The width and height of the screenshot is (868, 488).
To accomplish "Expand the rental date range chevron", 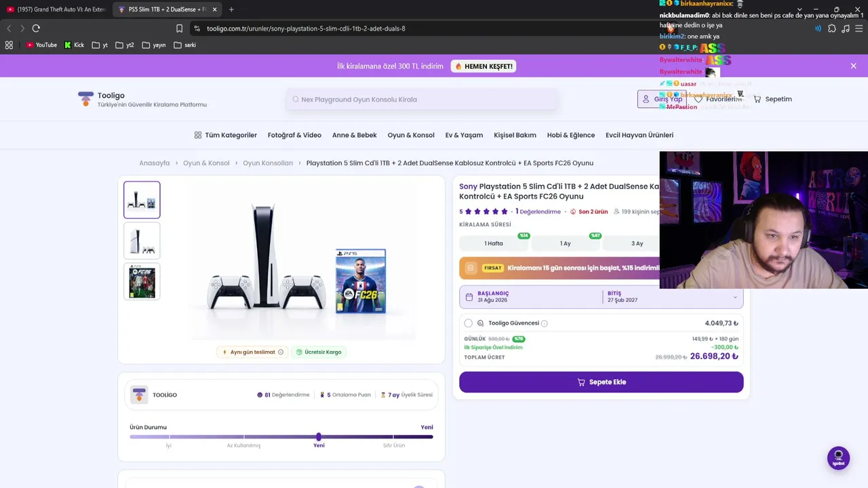I will (735, 298).
